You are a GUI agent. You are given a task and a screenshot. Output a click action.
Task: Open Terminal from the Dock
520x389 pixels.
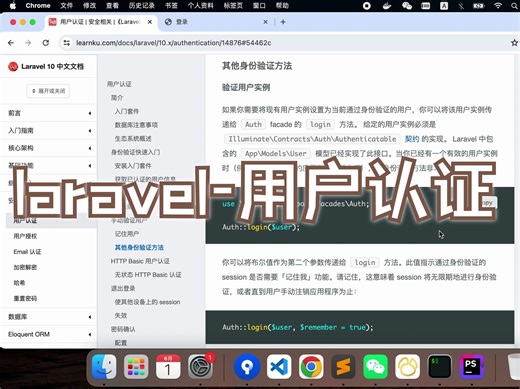pyautogui.click(x=439, y=367)
